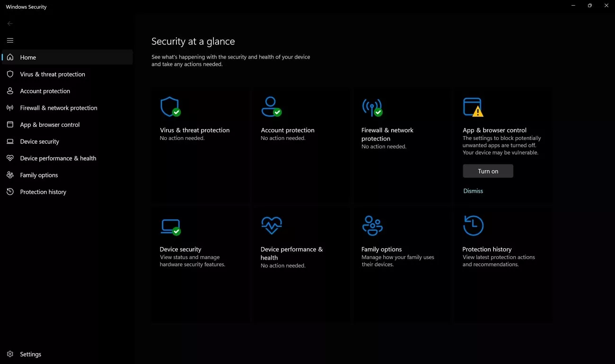
Task: Open Firewall & network protection via its antenna icon
Action: [x=372, y=106]
